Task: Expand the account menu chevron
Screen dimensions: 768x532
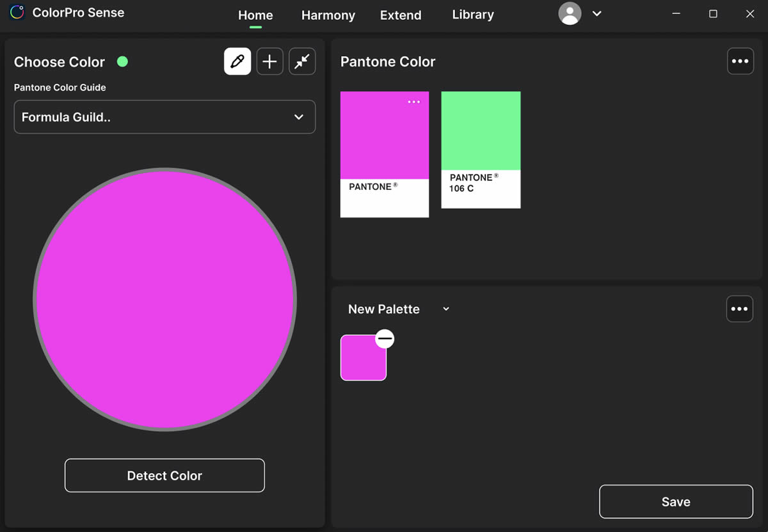Action: (x=596, y=13)
